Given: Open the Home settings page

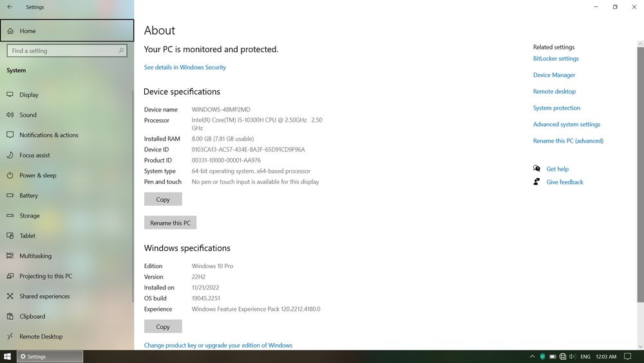Looking at the screenshot, I should coord(67,31).
